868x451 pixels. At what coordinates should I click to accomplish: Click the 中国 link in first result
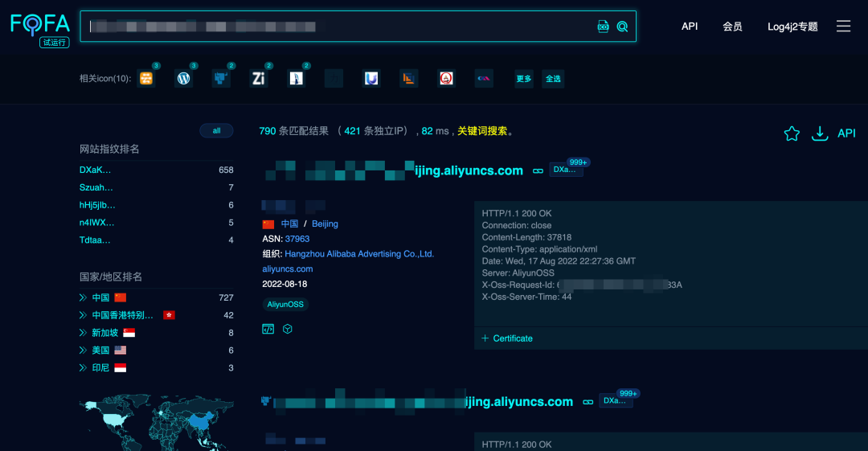[x=289, y=223]
